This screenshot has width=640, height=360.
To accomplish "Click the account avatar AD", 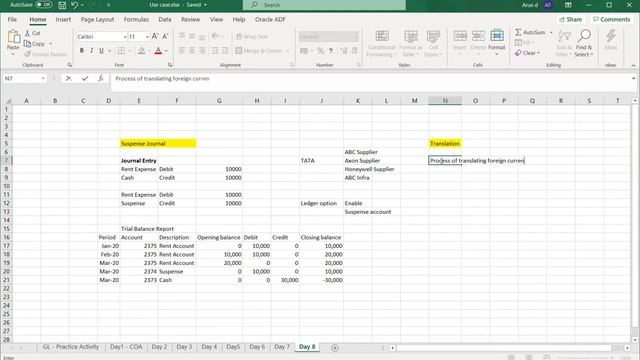I will (x=548, y=5).
